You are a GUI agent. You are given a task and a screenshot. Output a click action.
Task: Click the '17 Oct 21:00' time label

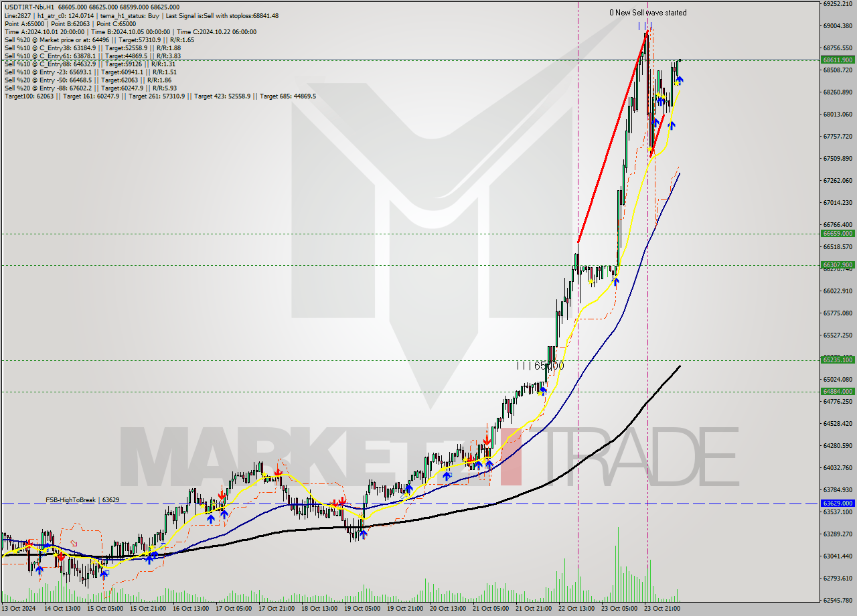(x=278, y=609)
